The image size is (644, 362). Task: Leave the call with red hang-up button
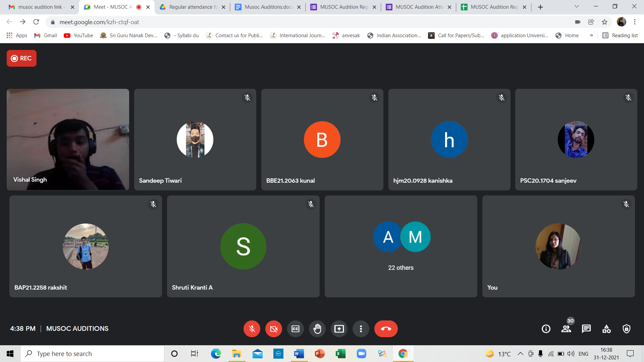(386, 329)
